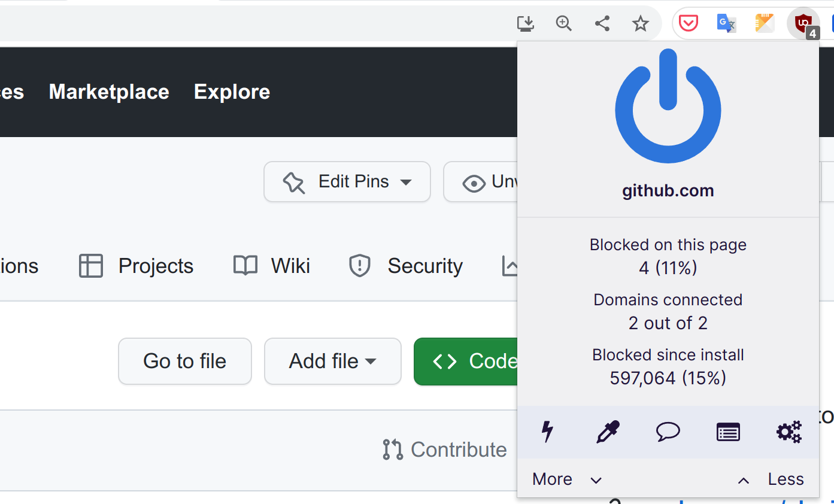Share this page via share icon

tap(602, 24)
